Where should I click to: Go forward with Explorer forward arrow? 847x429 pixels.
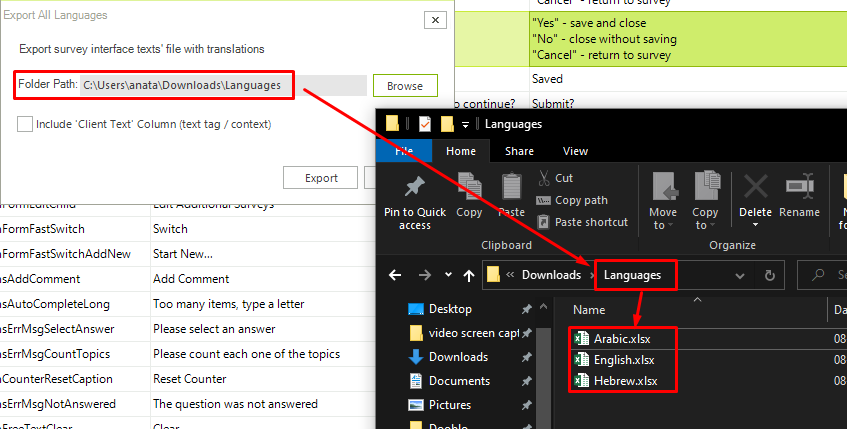point(425,275)
